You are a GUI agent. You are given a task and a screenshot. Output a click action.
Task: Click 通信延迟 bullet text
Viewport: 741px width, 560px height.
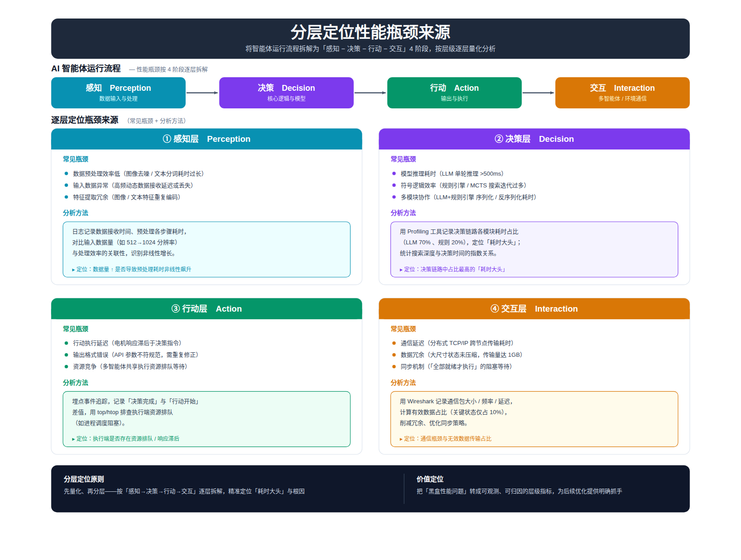point(457,343)
